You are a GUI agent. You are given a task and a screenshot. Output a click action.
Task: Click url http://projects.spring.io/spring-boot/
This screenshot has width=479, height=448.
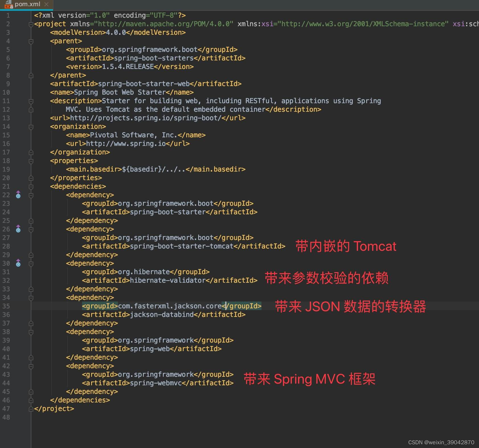(x=146, y=118)
